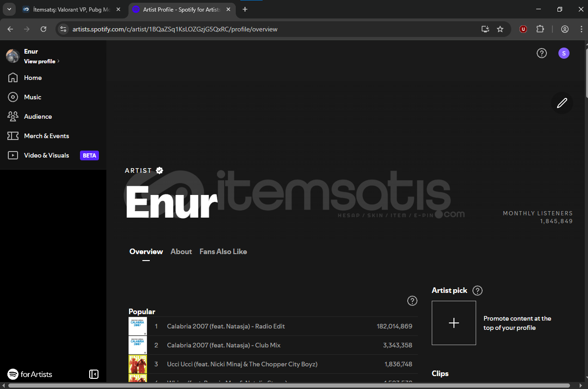Switch to Fans Also Like tab

pos(223,251)
